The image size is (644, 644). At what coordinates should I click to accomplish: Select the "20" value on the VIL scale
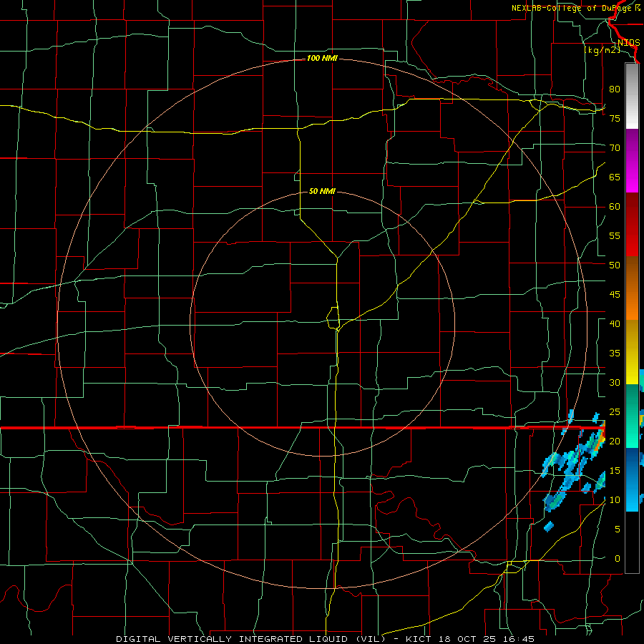pyautogui.click(x=615, y=441)
